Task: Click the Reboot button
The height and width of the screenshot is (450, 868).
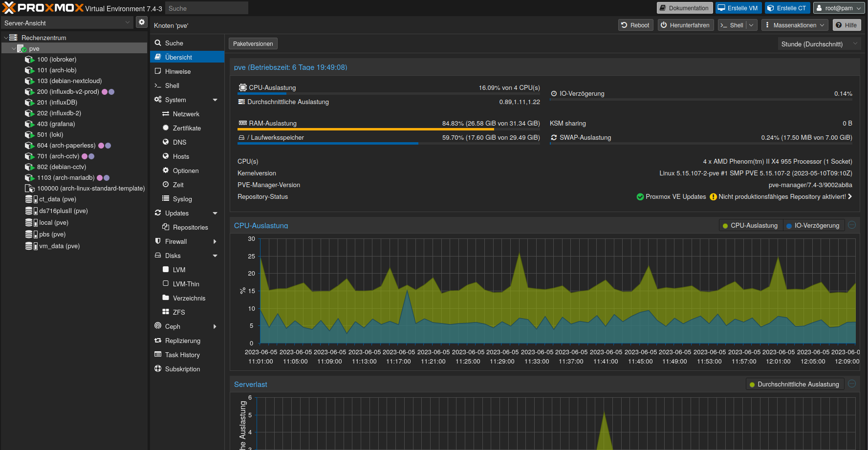Action: pyautogui.click(x=636, y=25)
